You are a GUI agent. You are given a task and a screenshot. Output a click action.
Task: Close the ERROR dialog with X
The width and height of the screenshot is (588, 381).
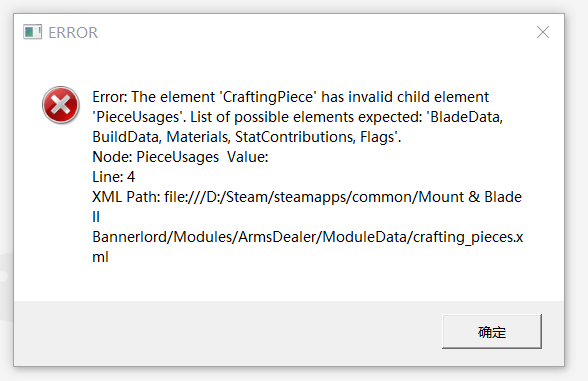[x=543, y=32]
